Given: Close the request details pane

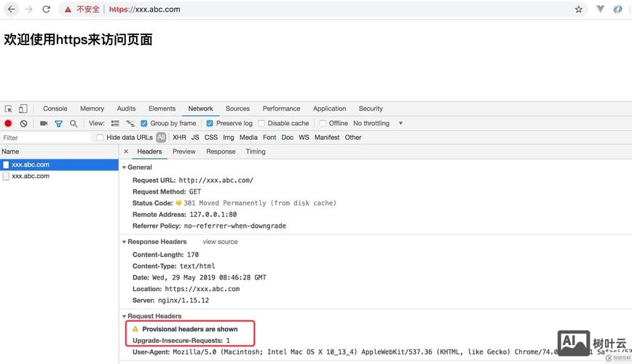Looking at the screenshot, I should point(126,151).
